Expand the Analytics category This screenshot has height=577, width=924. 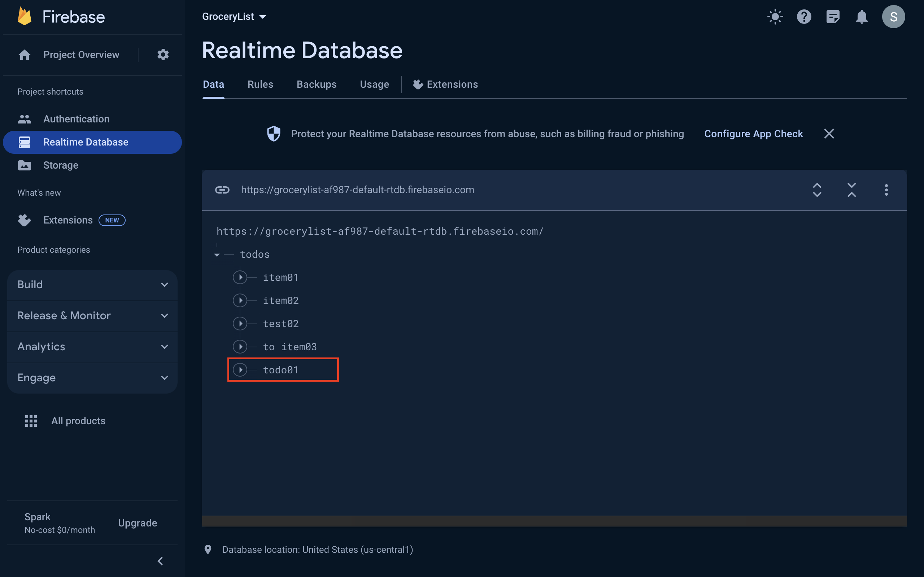point(92,347)
